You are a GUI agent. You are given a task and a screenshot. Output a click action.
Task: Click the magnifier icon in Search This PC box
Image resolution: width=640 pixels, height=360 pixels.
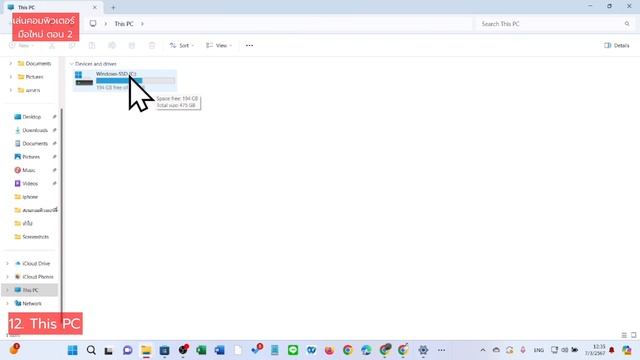(x=627, y=24)
